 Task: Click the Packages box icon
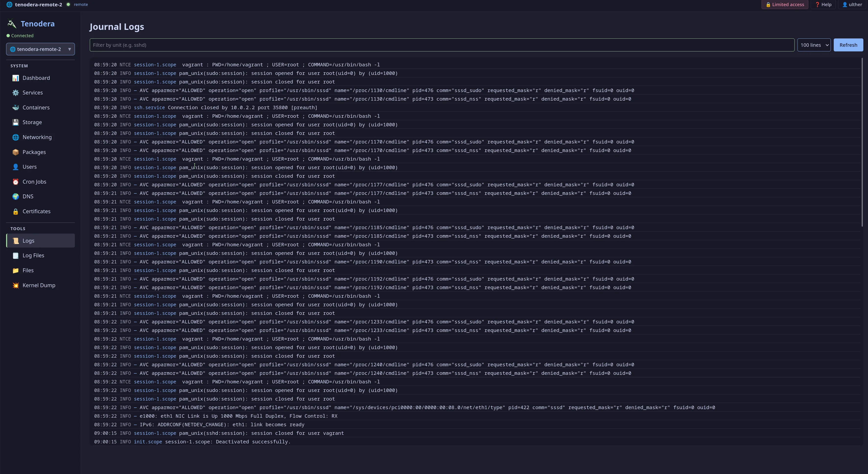coord(15,152)
